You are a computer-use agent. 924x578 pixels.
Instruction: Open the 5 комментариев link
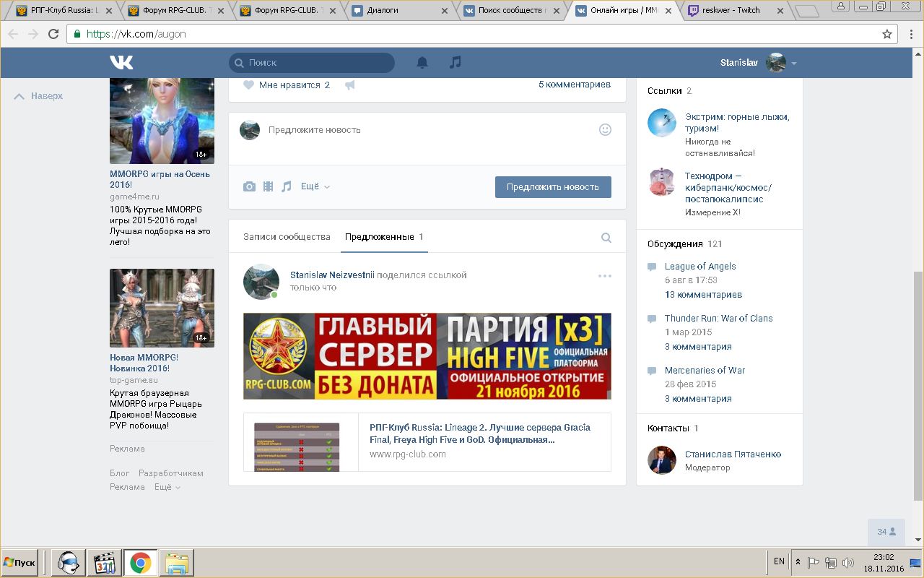click(575, 85)
